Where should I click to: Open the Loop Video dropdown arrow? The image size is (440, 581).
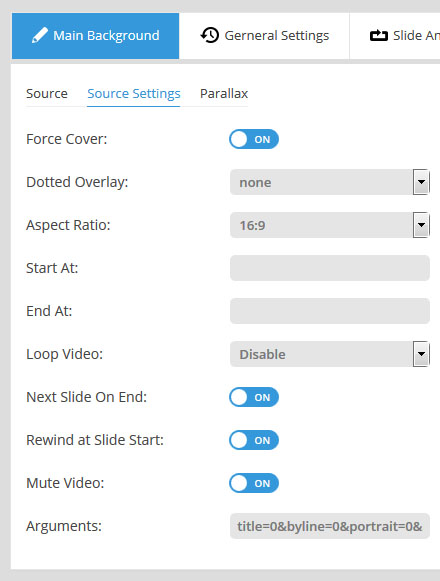(421, 354)
